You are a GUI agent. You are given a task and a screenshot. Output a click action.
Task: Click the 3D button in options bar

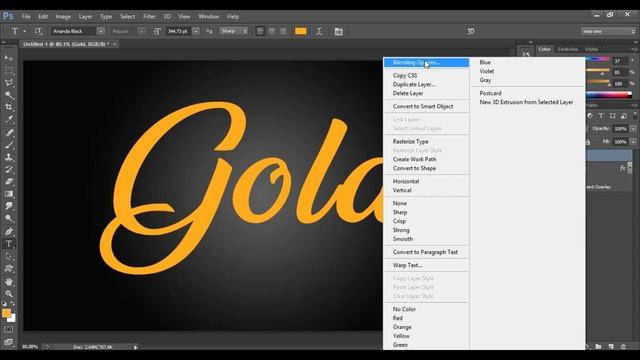pyautogui.click(x=471, y=31)
